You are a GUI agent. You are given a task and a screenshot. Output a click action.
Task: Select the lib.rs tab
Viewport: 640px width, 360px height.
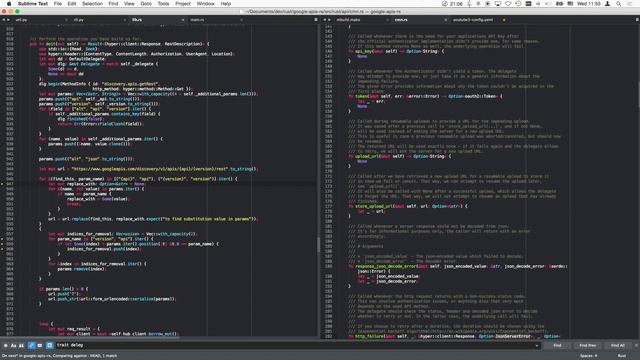pos(137,20)
